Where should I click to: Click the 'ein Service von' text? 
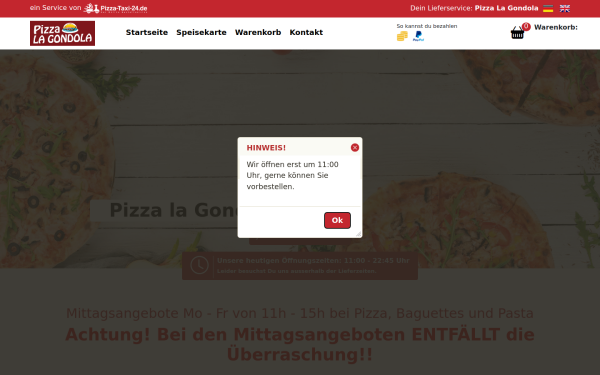point(55,8)
